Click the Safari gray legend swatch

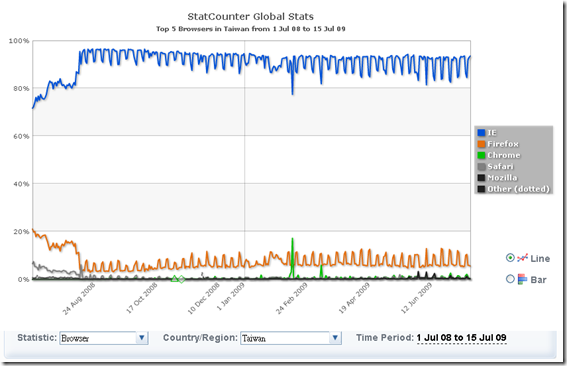click(481, 166)
